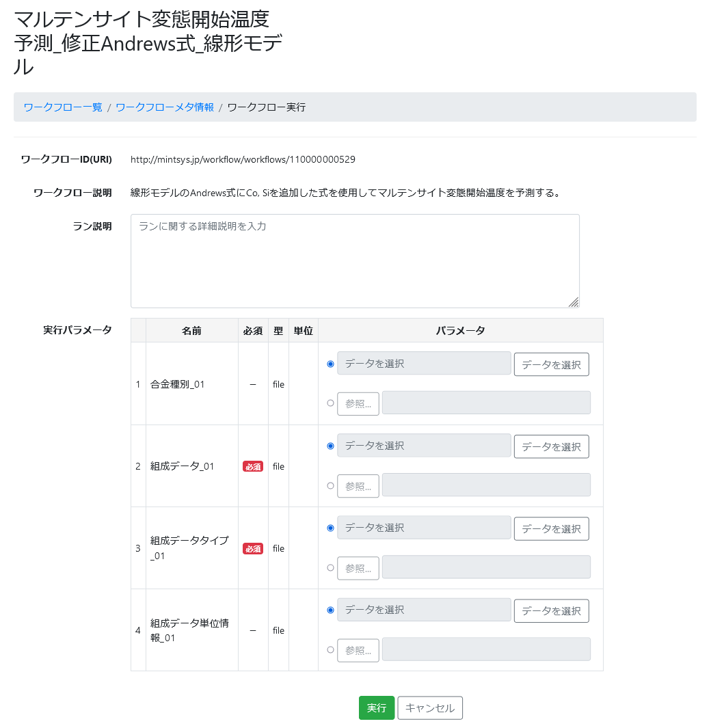Click the resize handle of the ラン説明 textarea
This screenshot has height=728, width=711.
pyautogui.click(x=574, y=302)
